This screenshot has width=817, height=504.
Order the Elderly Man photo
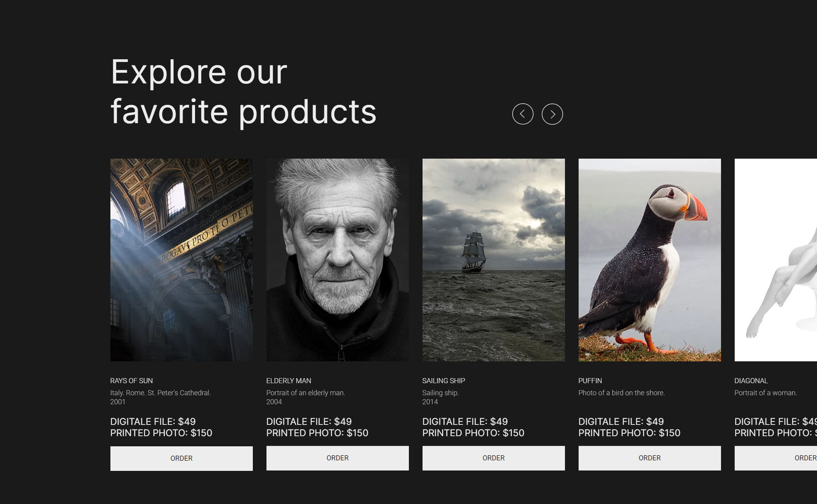coord(337,458)
